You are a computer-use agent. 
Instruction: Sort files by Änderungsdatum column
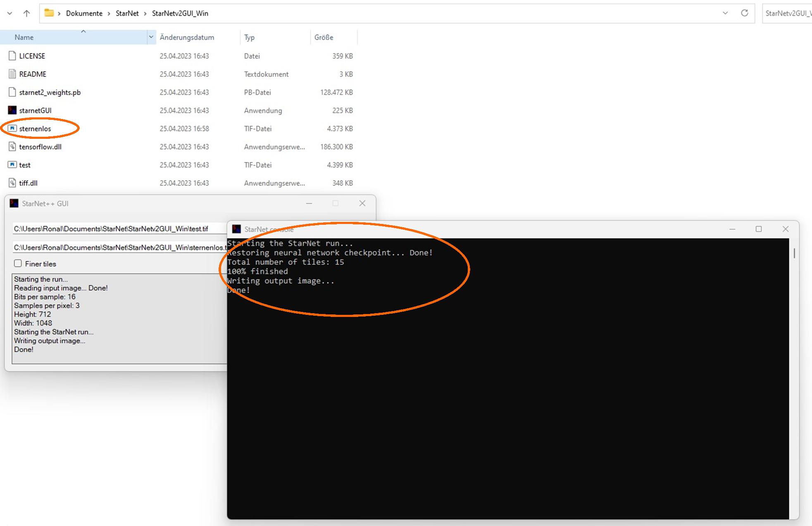(x=187, y=37)
